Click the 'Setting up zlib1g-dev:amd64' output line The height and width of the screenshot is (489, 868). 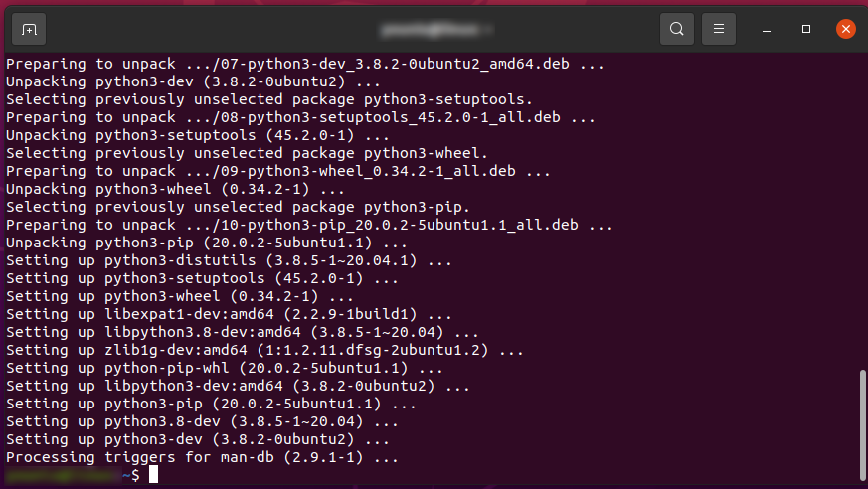pyautogui.click(x=264, y=350)
